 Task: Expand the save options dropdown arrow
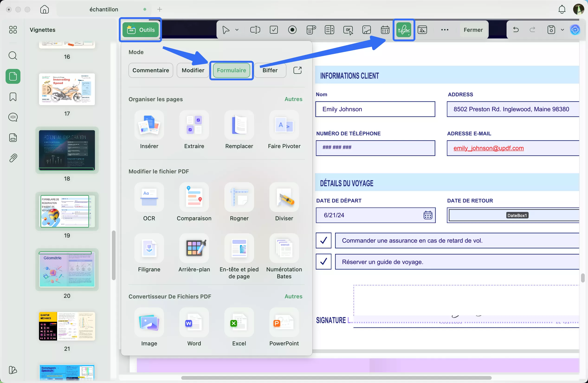562,30
